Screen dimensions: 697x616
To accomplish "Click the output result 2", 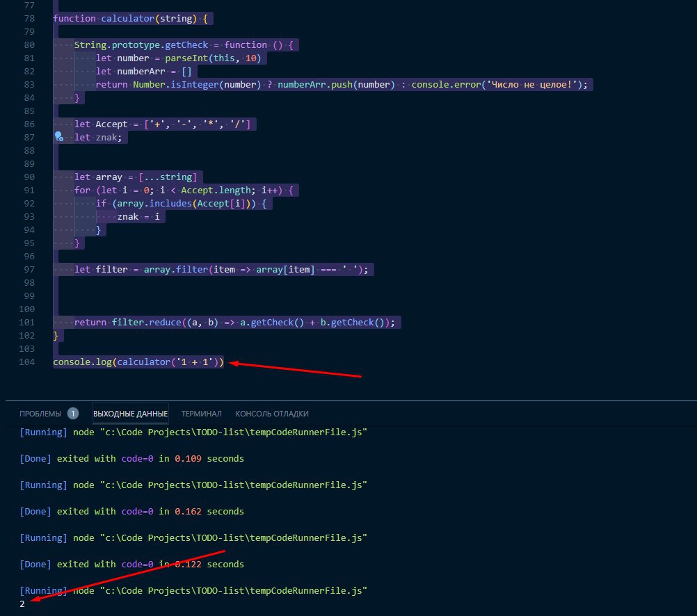I will tap(22, 603).
